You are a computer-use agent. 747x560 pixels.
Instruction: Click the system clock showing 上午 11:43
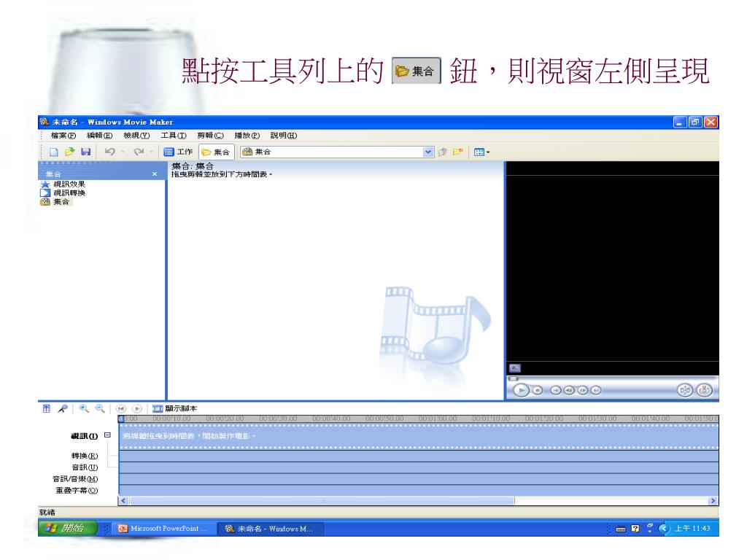click(692, 529)
